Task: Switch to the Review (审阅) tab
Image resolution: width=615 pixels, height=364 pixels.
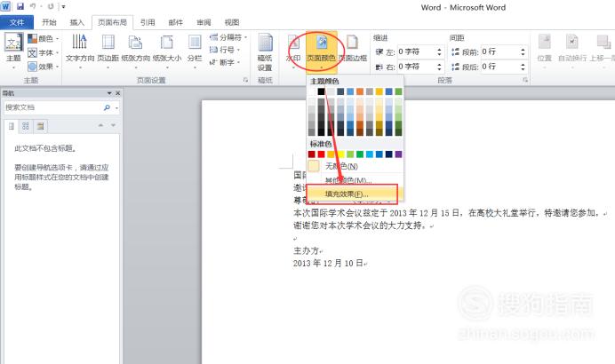Action: 204,22
